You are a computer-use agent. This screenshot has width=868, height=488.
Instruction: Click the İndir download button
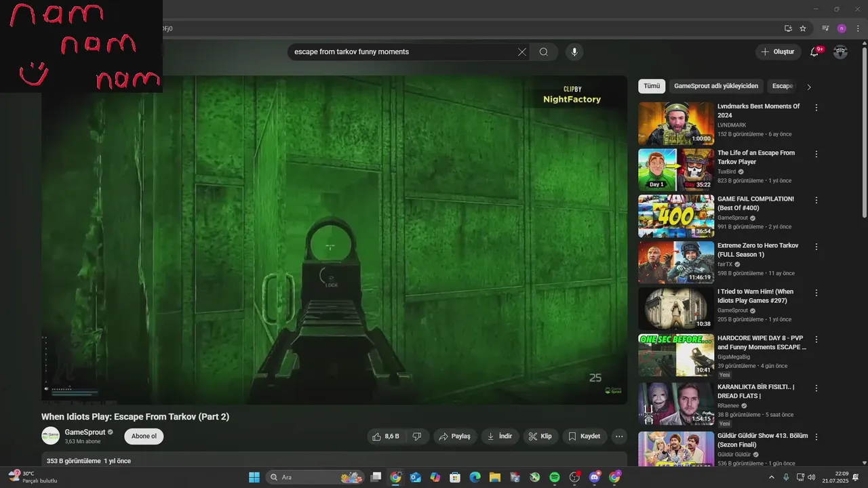[500, 436]
